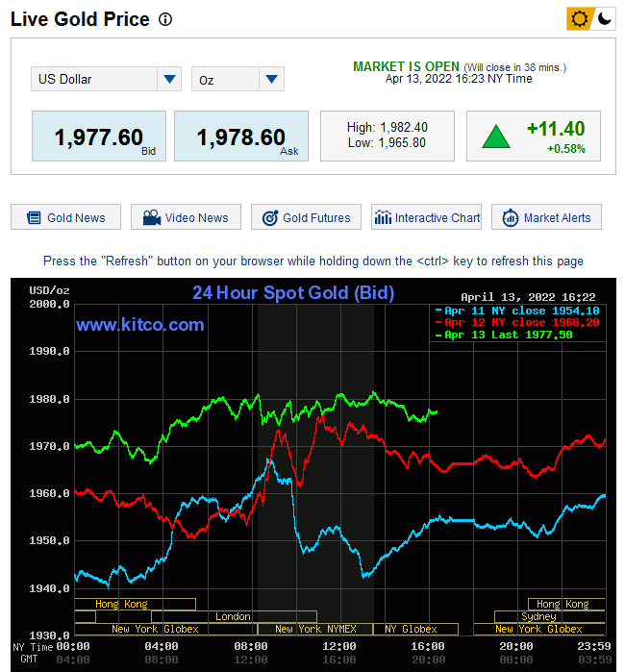Click the camera icon on Video News
The width and height of the screenshot is (625, 672).
click(152, 217)
